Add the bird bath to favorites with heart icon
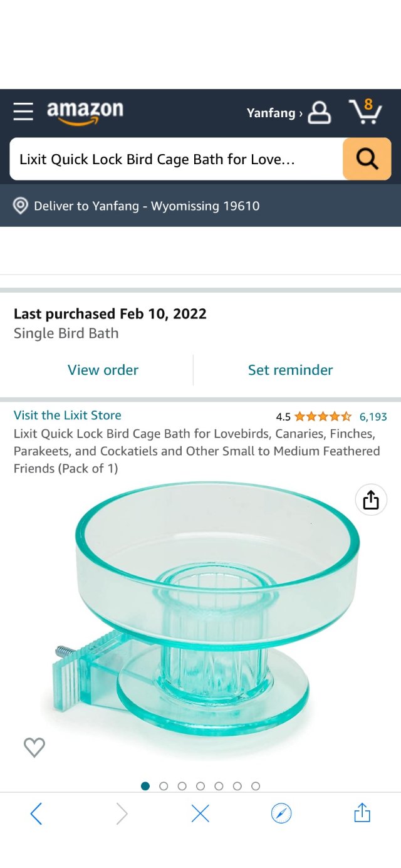401x868 pixels. tap(34, 747)
